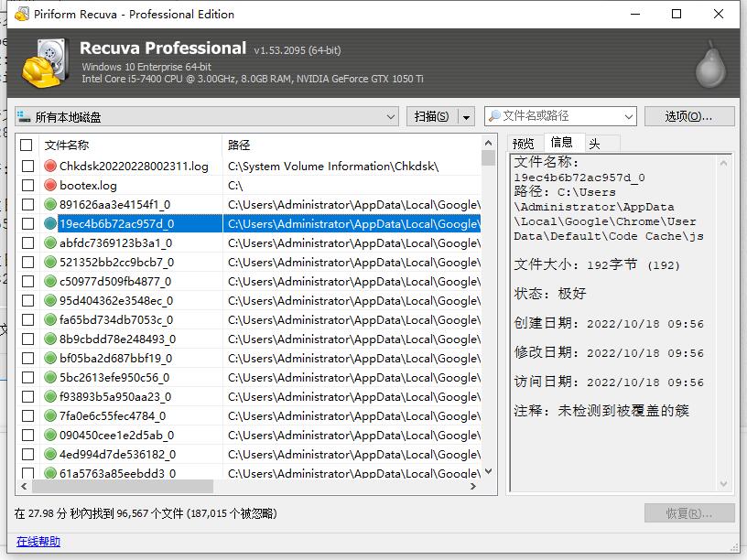Screen dimensions: 747x560
Task: Click the red status dot beside bootex.log
Action: [50, 185]
